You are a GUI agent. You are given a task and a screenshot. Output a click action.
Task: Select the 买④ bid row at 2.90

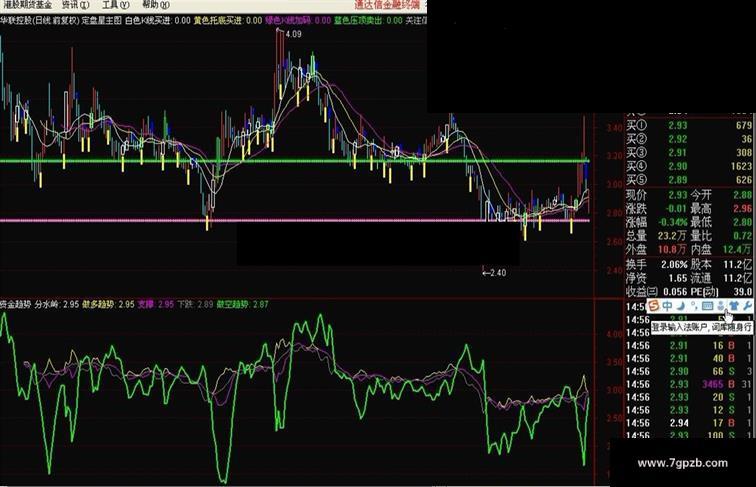(689, 166)
